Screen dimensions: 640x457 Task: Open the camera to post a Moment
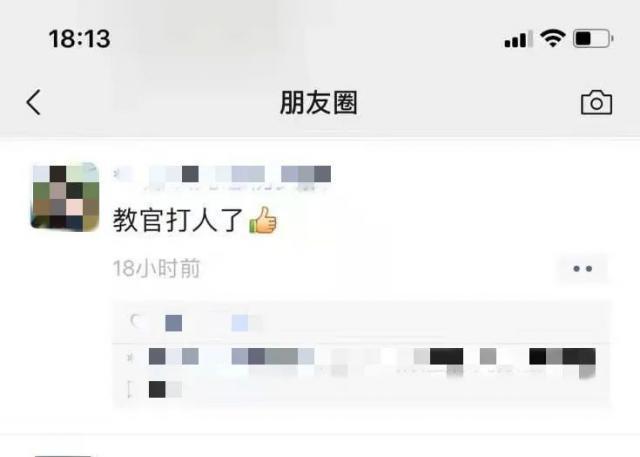pos(596,103)
